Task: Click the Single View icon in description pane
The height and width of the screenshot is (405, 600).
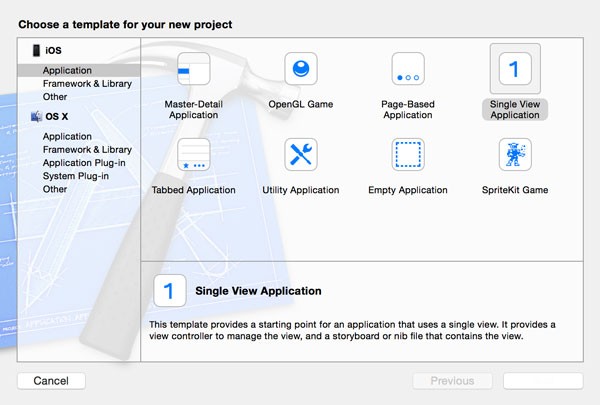Action: [x=170, y=291]
